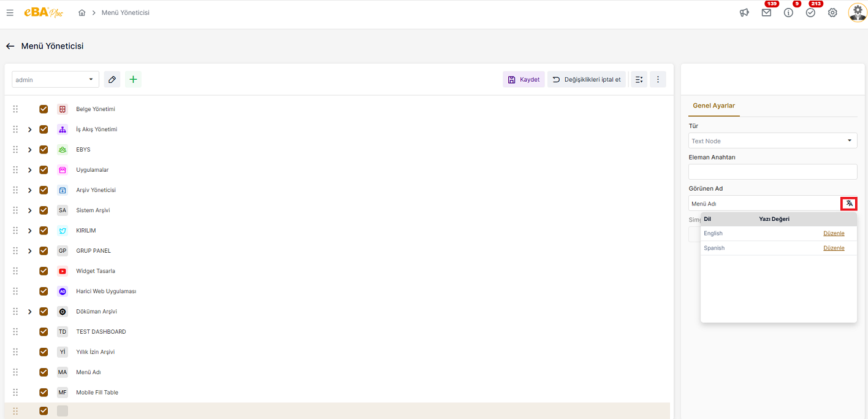Expand the Döküman Arşivi node
Viewport: 868px width, 419px height.
tap(29, 312)
